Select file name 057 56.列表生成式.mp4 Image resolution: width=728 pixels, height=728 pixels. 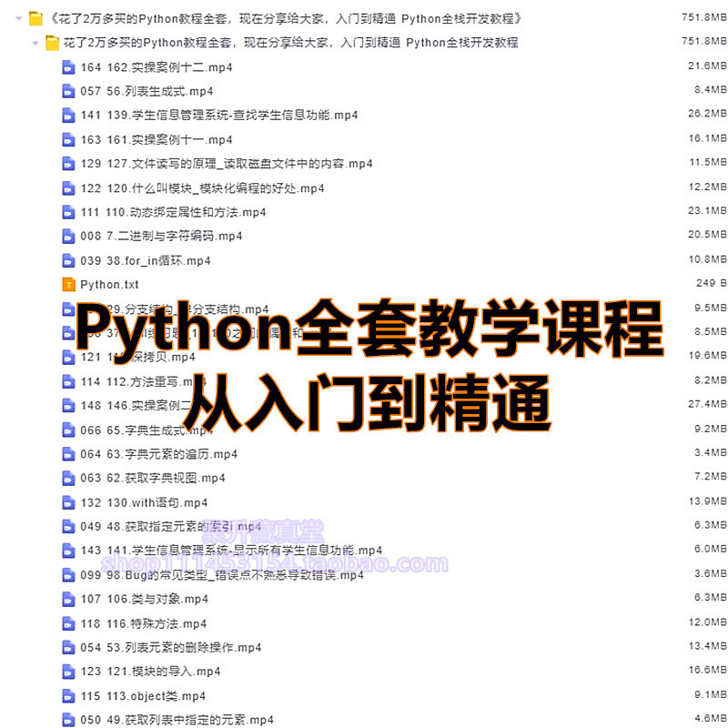[x=147, y=91]
